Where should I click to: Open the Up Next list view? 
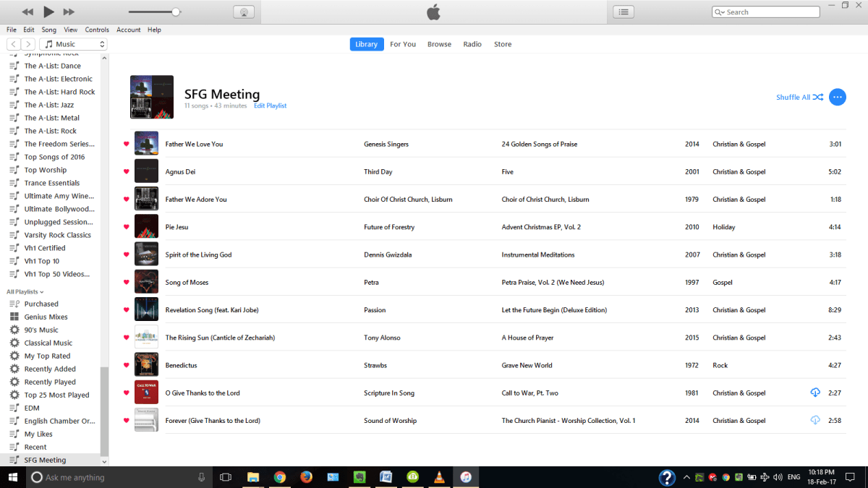coord(624,12)
